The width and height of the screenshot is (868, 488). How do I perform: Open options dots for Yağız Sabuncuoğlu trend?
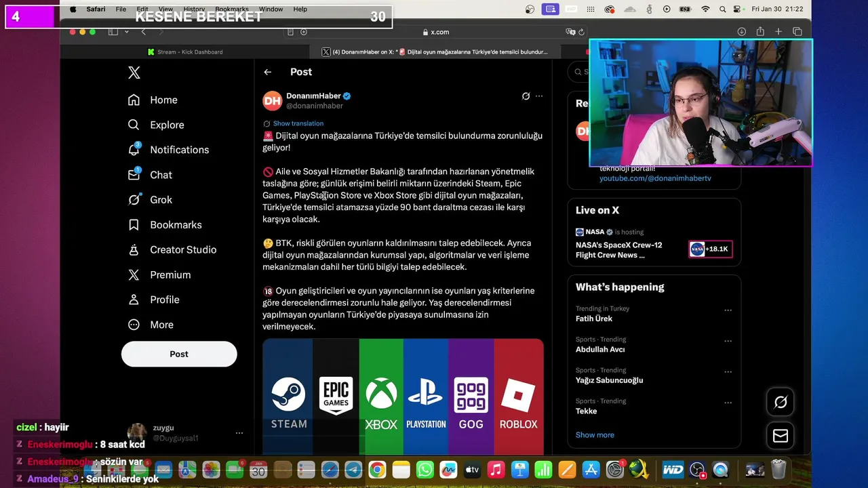(728, 372)
